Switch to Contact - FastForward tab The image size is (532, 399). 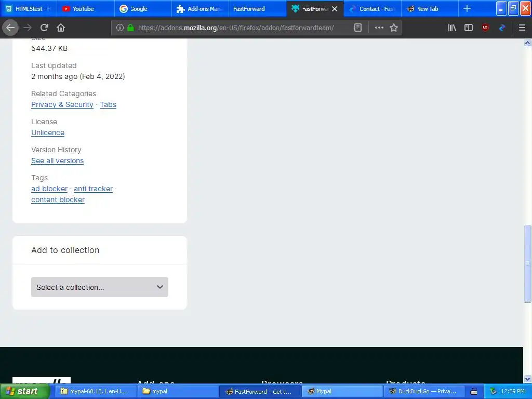point(372,8)
